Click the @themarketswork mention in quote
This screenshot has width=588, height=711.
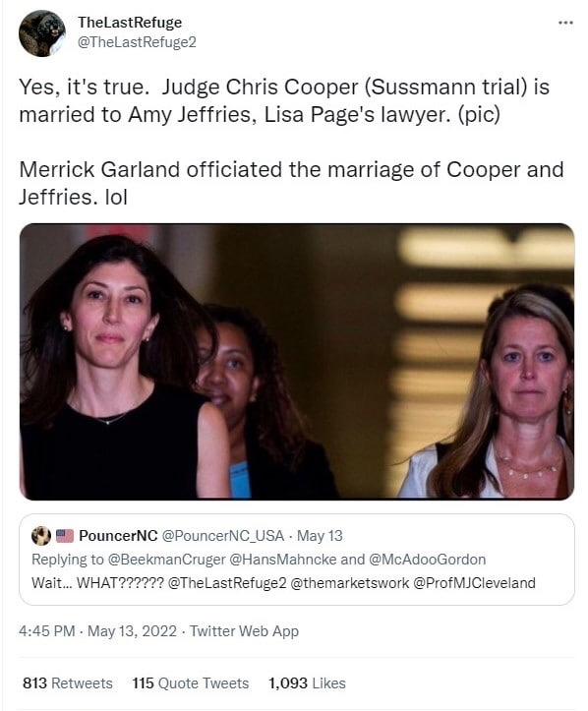pyautogui.click(x=349, y=583)
